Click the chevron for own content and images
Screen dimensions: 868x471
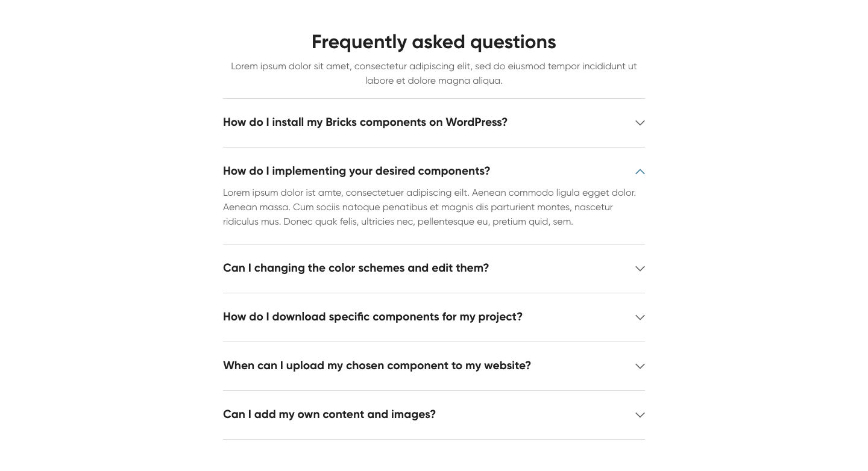[x=640, y=415]
